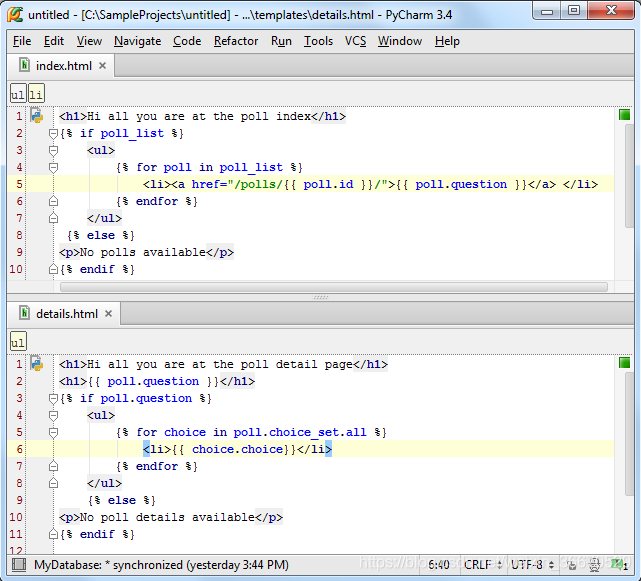The width and height of the screenshot is (641, 581).
Task: Click the index.html vertical scrollbar thumb
Action: pyautogui.click(x=630, y=176)
